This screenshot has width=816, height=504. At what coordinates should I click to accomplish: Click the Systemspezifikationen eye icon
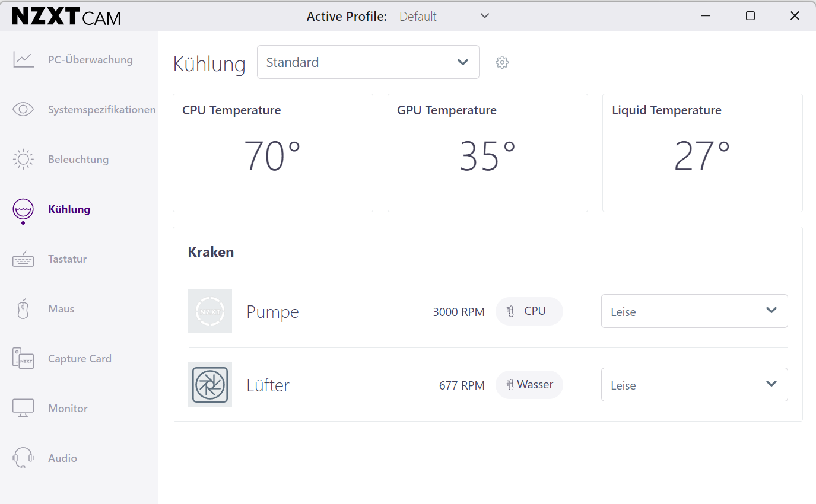[x=23, y=109]
